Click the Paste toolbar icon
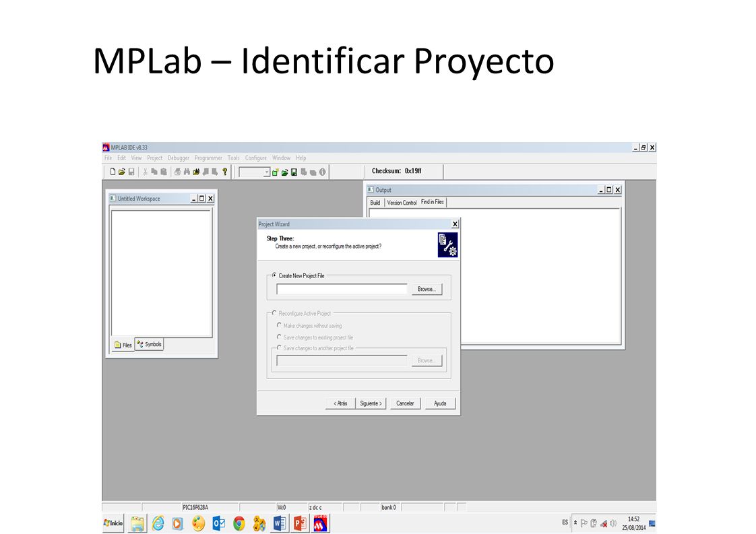The height and width of the screenshot is (534, 756). click(164, 172)
